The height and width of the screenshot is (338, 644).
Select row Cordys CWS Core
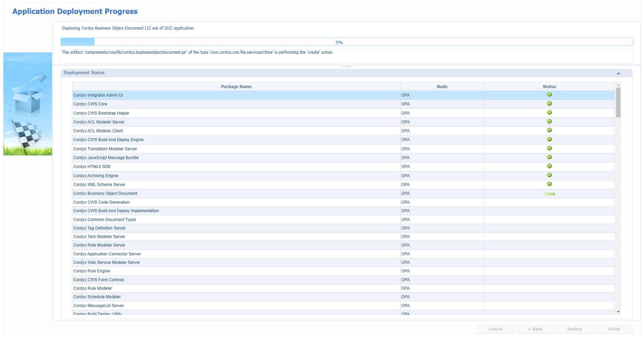tap(344, 104)
